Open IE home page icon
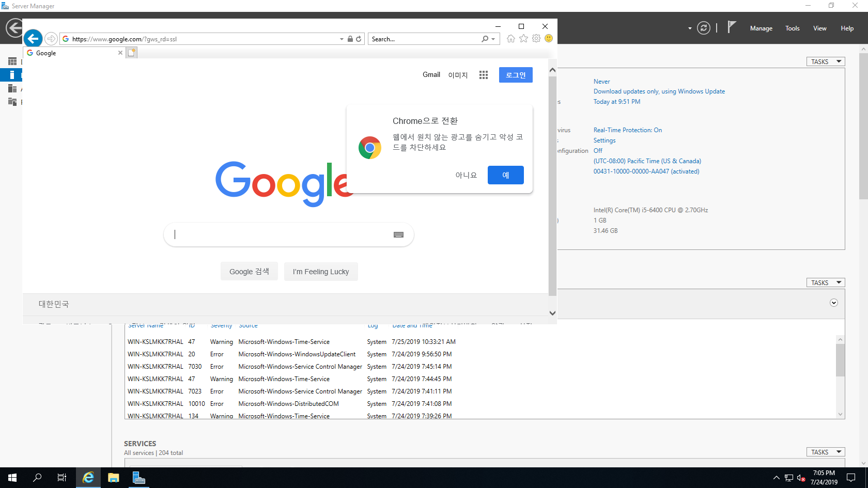The image size is (868, 488). pos(511,39)
